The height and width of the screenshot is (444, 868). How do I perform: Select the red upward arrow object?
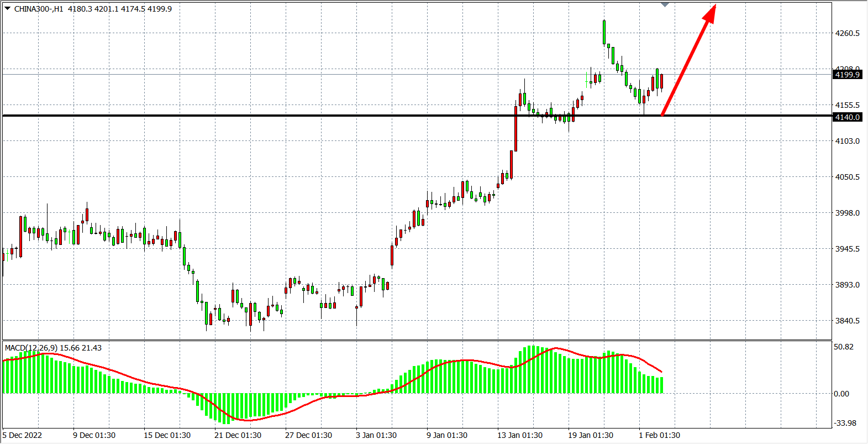688,61
